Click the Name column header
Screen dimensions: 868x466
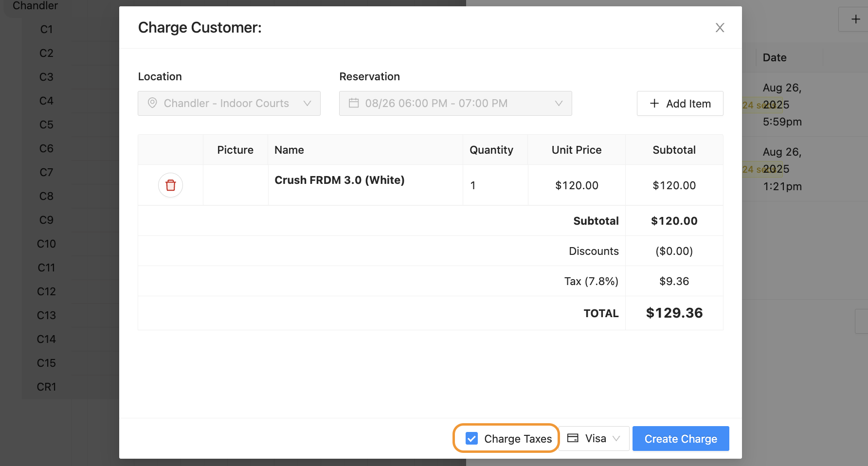tap(289, 150)
